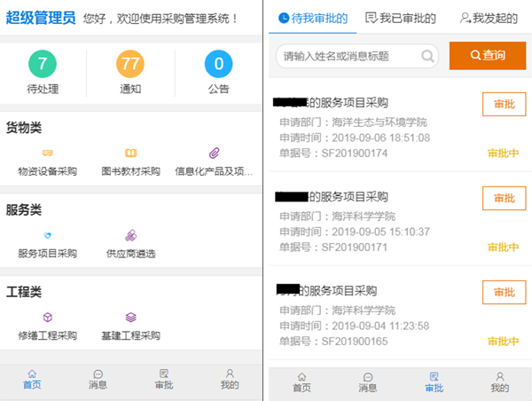Open the 图书教材采购 book icon

coord(130,153)
